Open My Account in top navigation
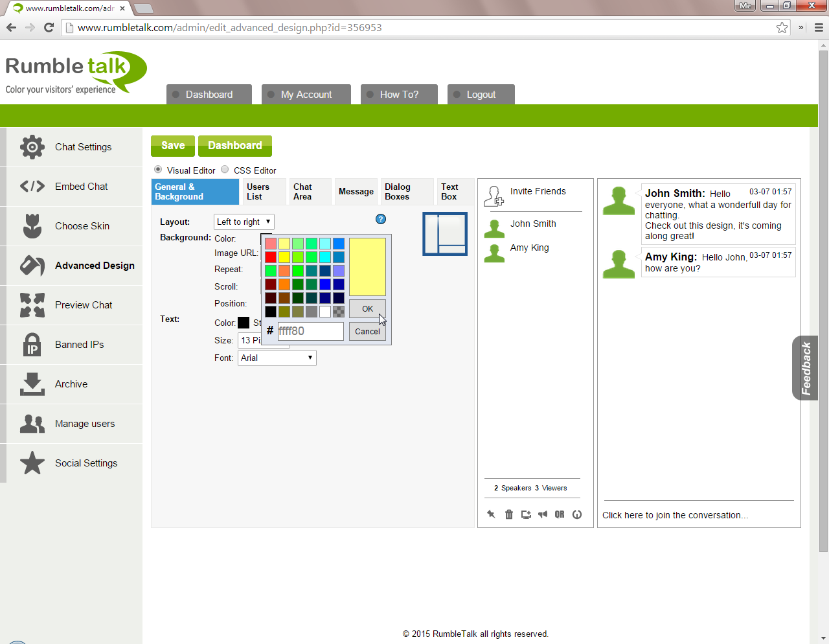 coord(306,95)
